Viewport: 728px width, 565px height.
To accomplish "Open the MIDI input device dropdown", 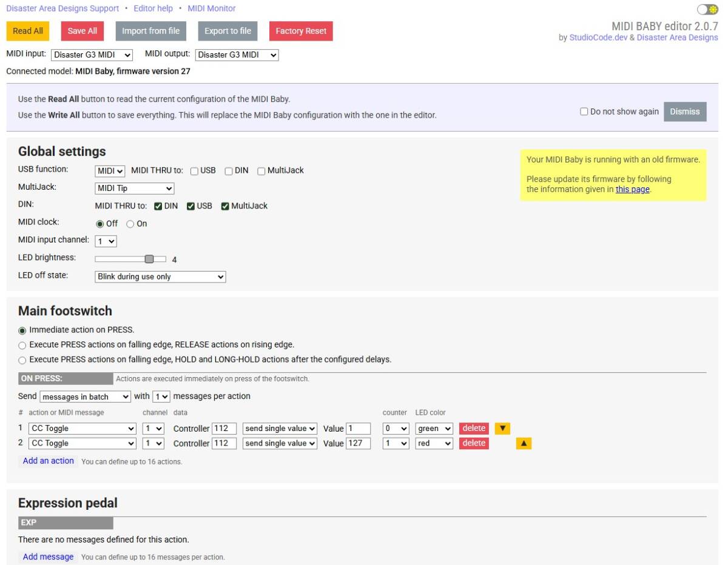I will click(92, 55).
